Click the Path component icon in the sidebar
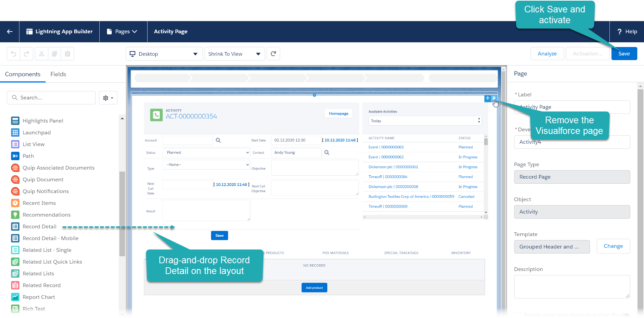The width and height of the screenshot is (644, 318). point(15,156)
